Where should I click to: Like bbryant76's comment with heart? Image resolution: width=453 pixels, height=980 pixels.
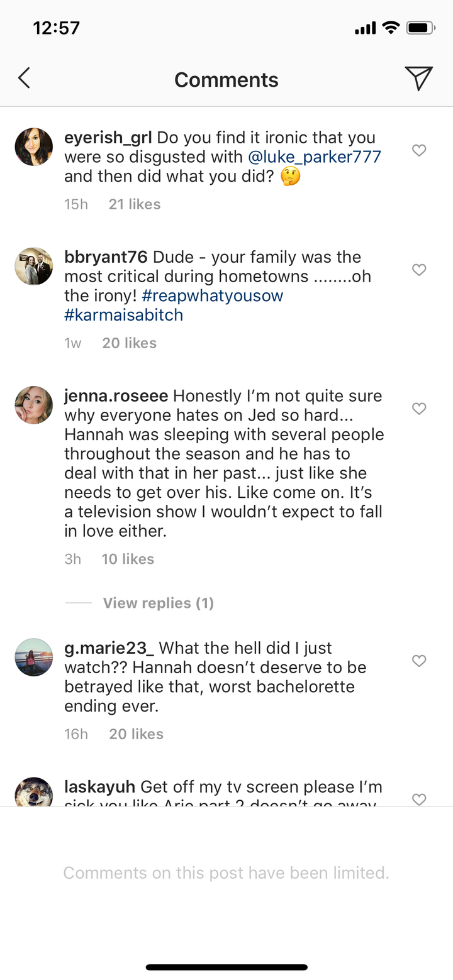pos(419,270)
